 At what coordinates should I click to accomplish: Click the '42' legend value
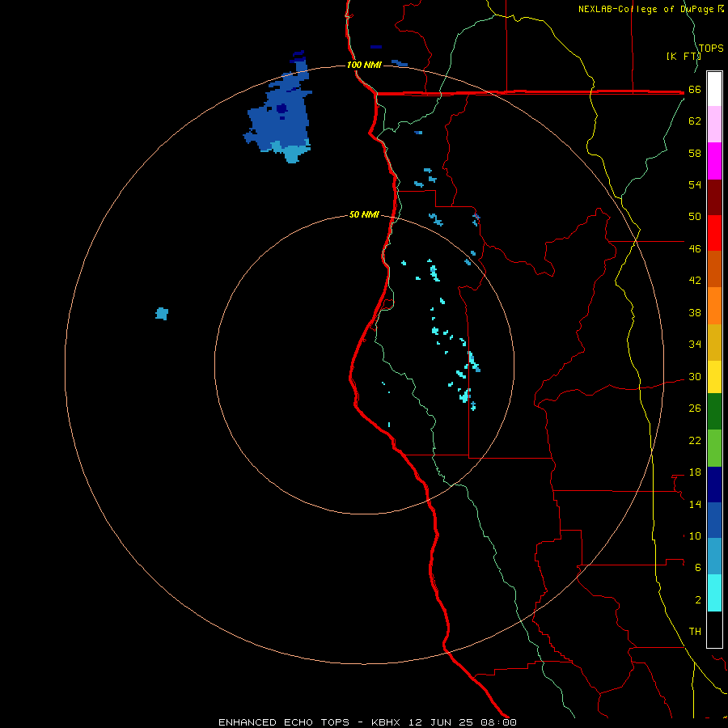pos(695,281)
